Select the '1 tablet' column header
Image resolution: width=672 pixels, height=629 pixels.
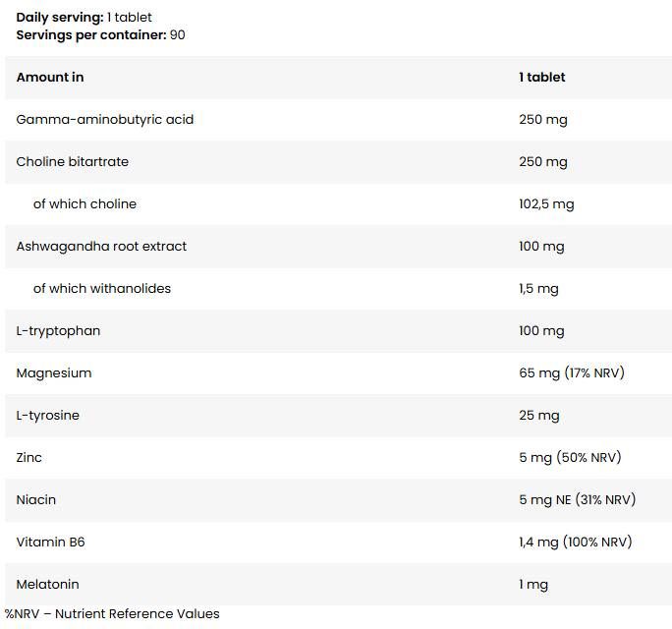[542, 78]
